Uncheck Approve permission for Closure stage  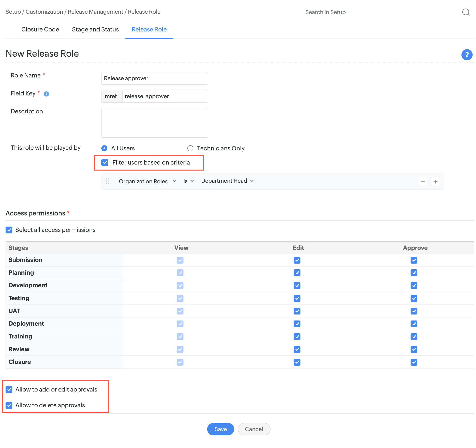414,362
